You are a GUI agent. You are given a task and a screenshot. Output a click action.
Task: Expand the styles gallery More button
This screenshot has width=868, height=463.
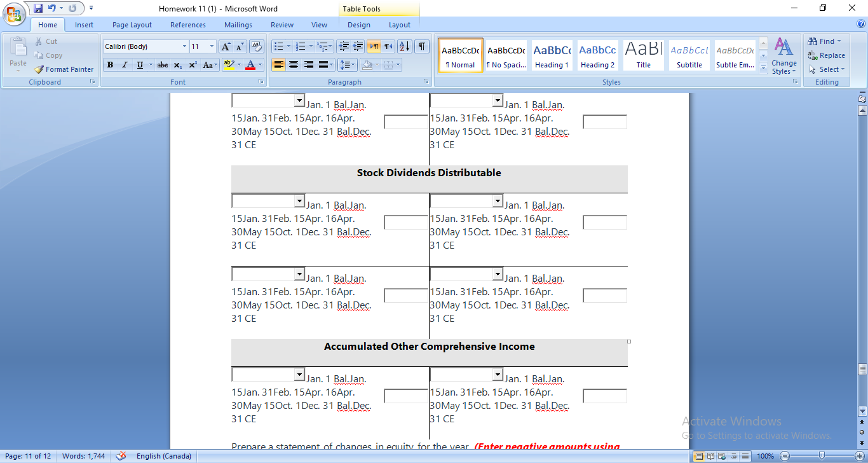click(764, 67)
